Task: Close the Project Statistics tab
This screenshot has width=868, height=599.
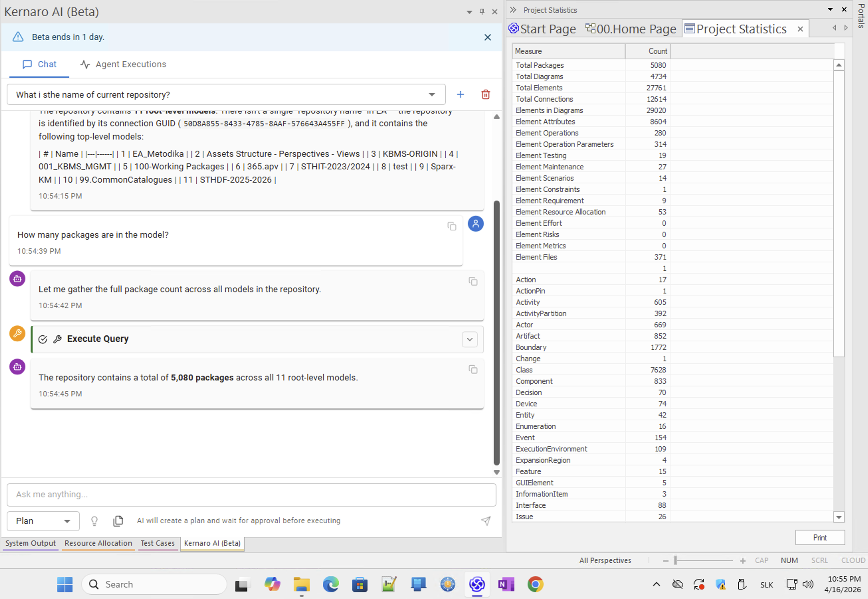Action: coord(800,29)
